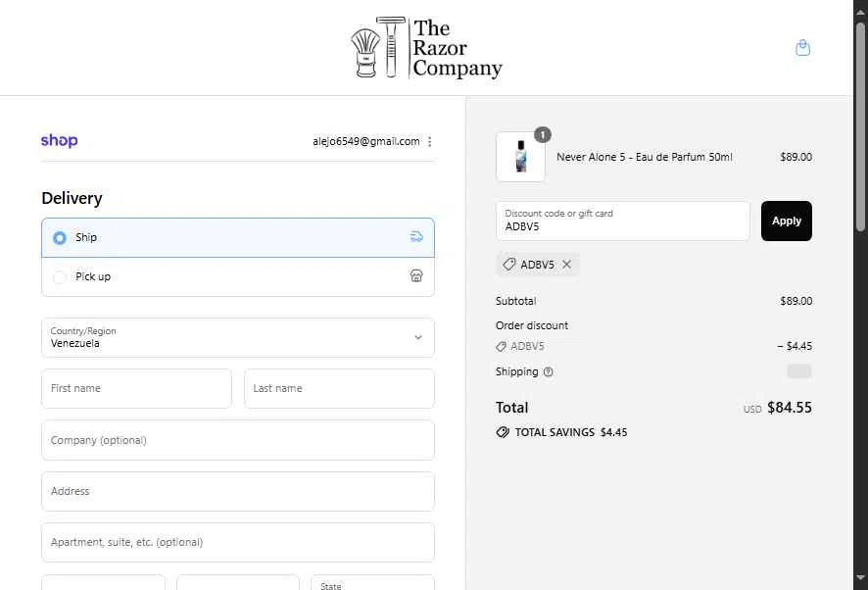
Task: Click the TOTAL SAVINGS $4.45 text
Action: click(571, 432)
